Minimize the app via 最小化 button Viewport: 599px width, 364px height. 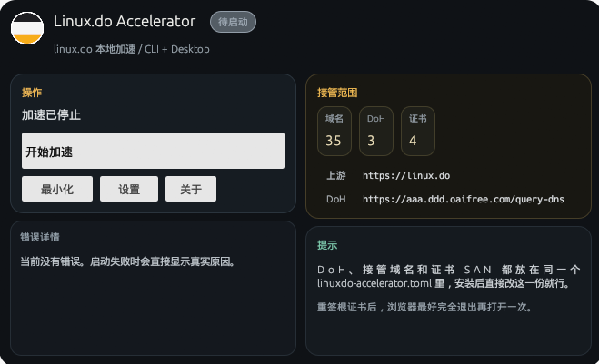coord(57,189)
